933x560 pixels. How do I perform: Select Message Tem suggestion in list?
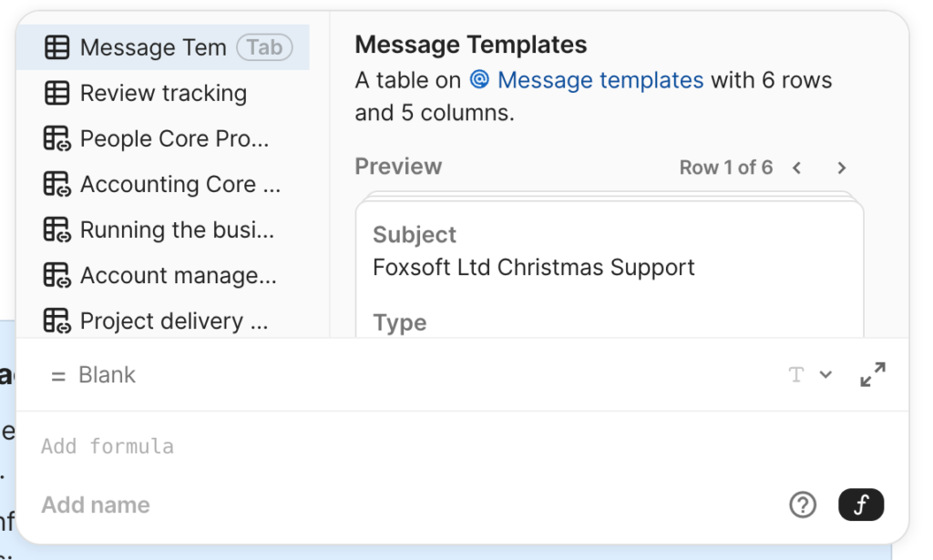tap(153, 47)
